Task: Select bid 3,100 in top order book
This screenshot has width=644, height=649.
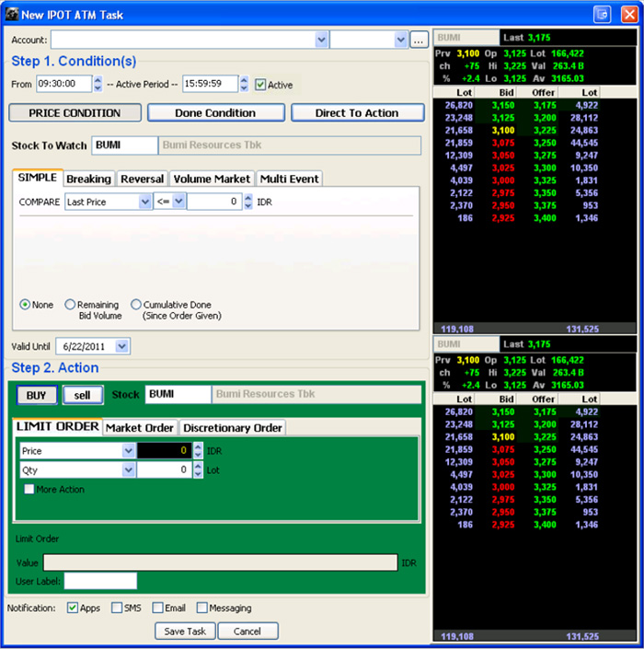Action: pyautogui.click(x=503, y=131)
